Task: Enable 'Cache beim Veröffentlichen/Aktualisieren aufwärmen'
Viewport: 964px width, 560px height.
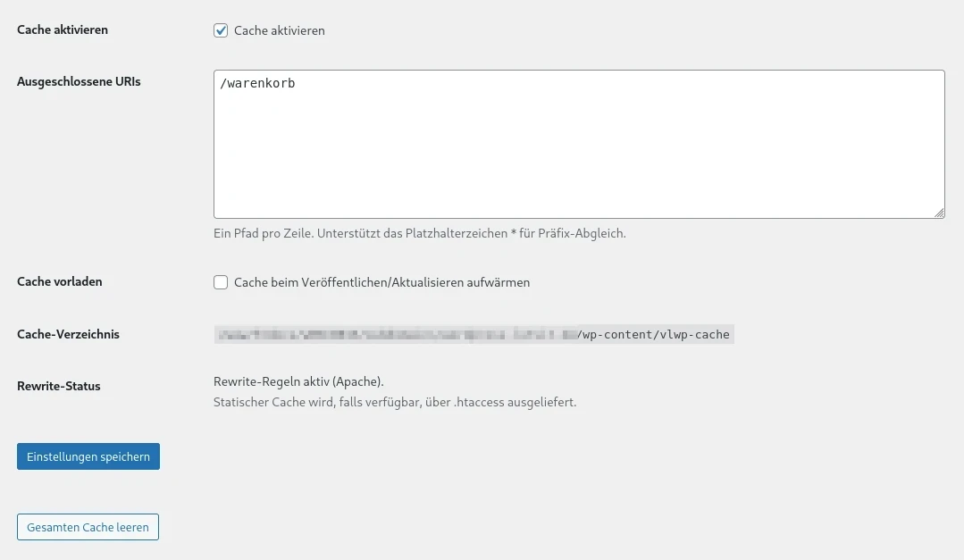Action: pyautogui.click(x=221, y=282)
